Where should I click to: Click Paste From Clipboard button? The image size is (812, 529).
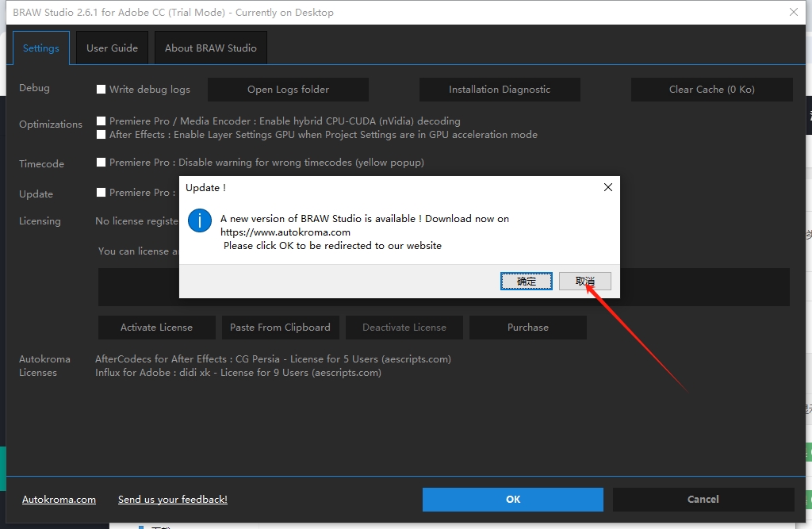pyautogui.click(x=280, y=328)
